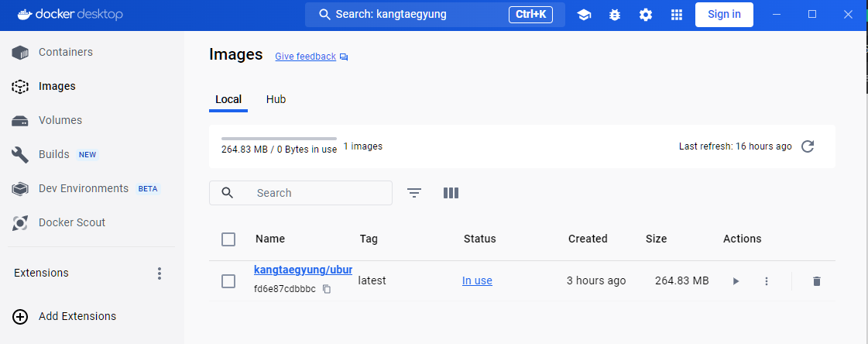Click the '1 images' count text

(362, 146)
